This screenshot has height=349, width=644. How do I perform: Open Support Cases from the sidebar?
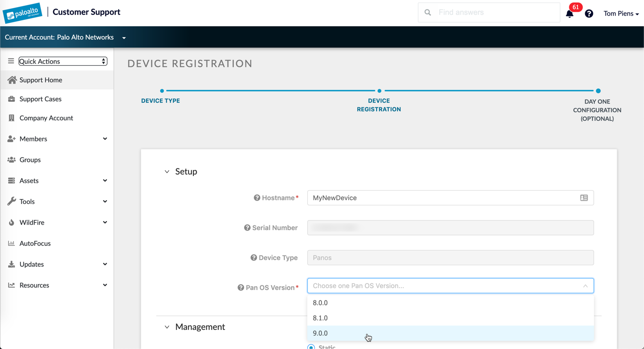pyautogui.click(x=40, y=98)
